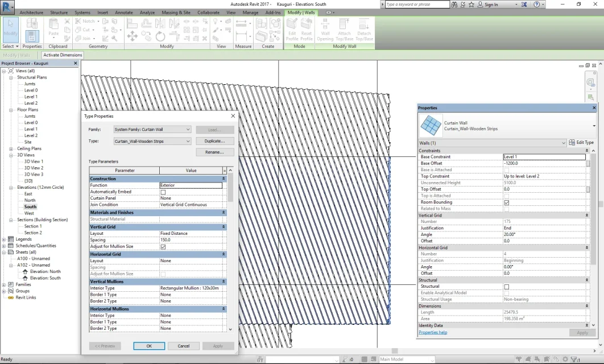Open the Massing & Site tab
Image resolution: width=604 pixels, height=364 pixels.
click(x=176, y=13)
